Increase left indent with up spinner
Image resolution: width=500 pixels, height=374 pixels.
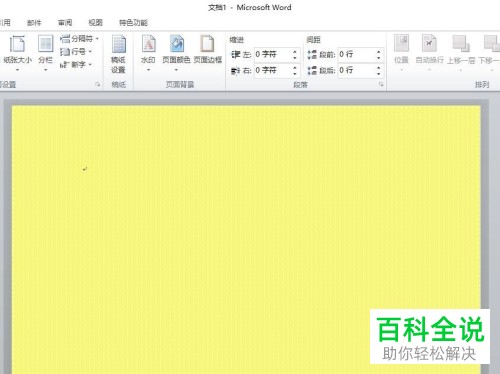(295, 51)
